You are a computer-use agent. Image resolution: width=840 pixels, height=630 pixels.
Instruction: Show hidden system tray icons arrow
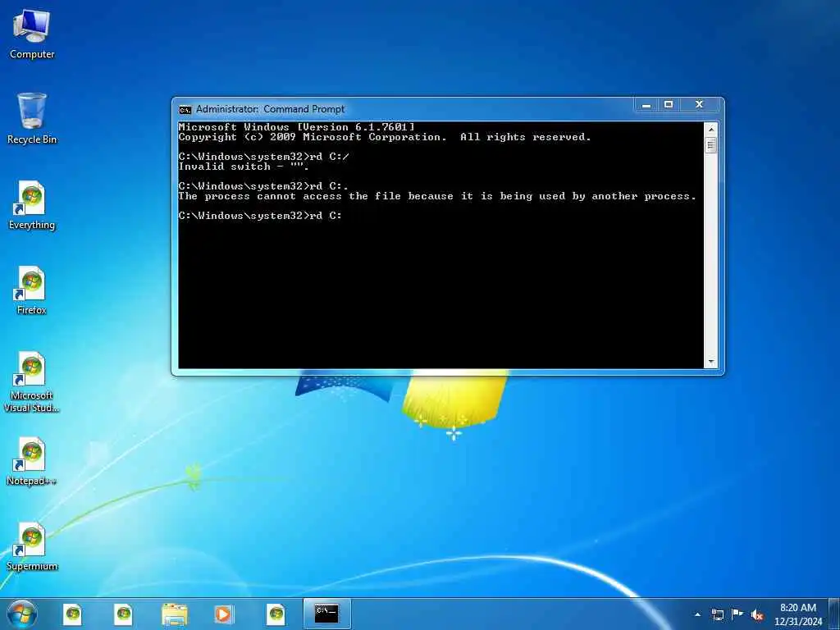[697, 614]
